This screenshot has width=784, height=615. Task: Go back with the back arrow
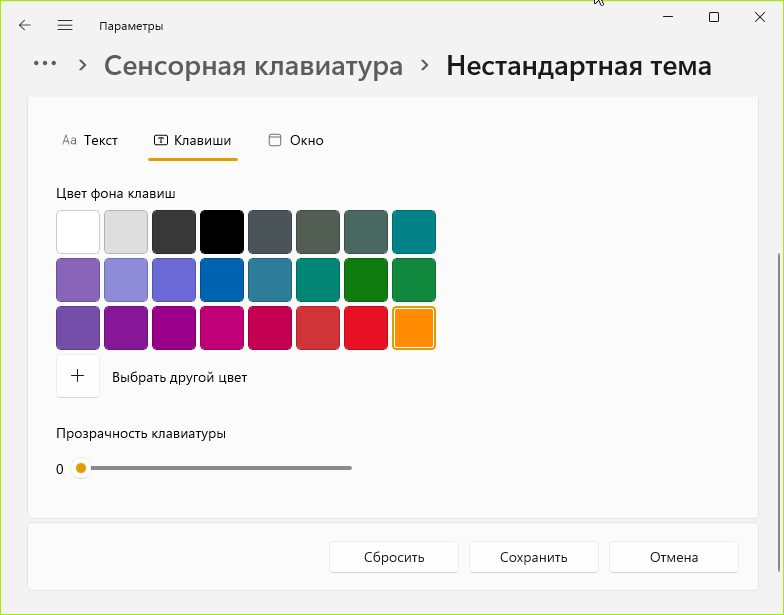point(24,26)
